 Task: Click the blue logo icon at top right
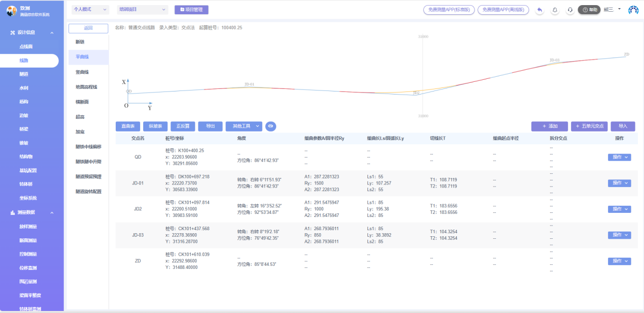[633, 10]
